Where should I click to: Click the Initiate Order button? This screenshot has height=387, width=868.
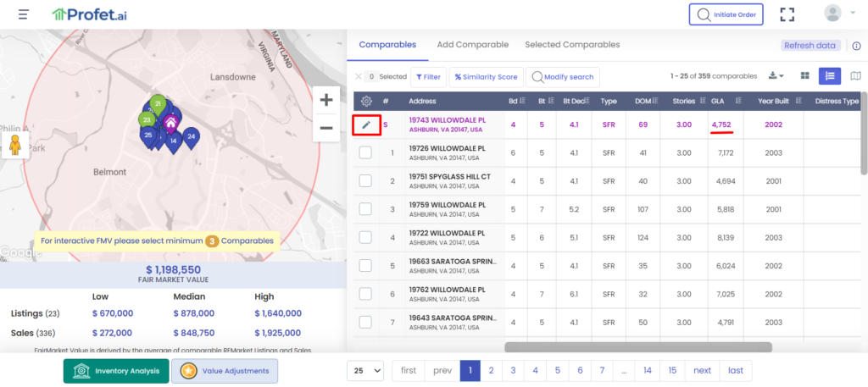click(x=726, y=14)
